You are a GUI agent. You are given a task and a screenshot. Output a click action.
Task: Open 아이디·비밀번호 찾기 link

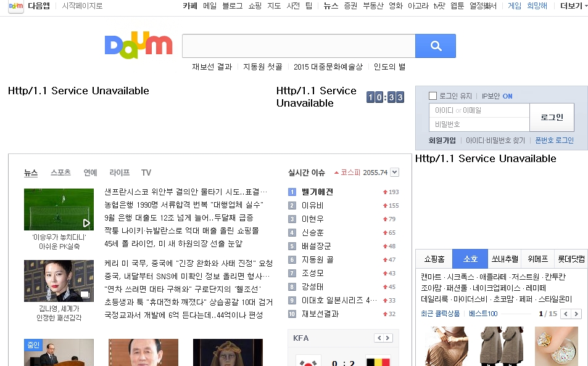(x=495, y=140)
